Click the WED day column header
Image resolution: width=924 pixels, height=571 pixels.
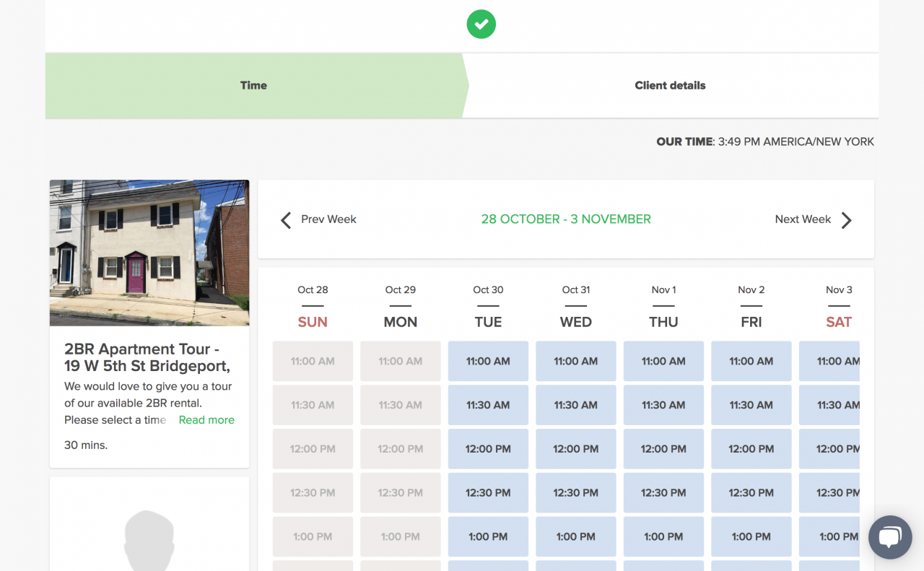click(576, 322)
